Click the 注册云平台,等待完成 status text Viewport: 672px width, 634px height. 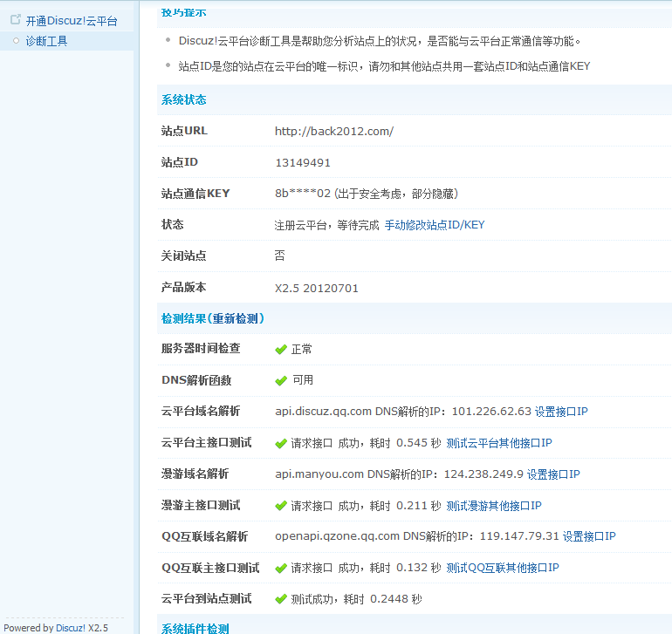point(326,225)
